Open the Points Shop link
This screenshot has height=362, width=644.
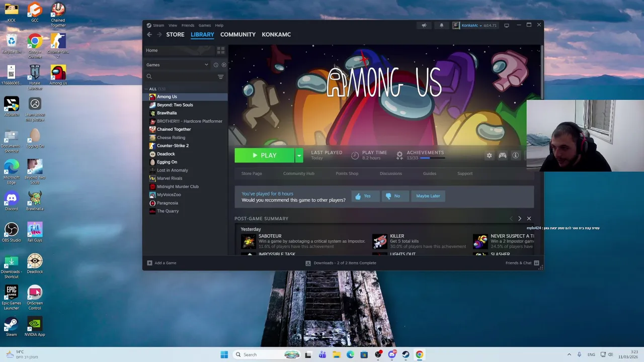pos(347,173)
